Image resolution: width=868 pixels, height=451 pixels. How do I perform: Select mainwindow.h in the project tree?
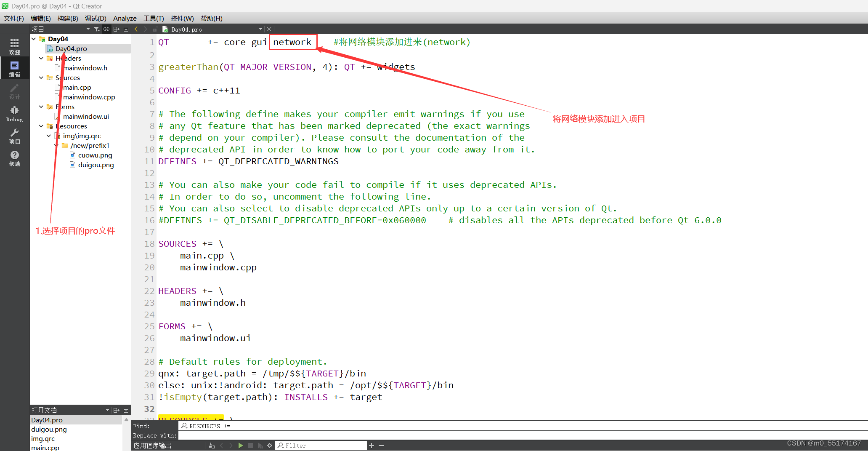coord(85,68)
